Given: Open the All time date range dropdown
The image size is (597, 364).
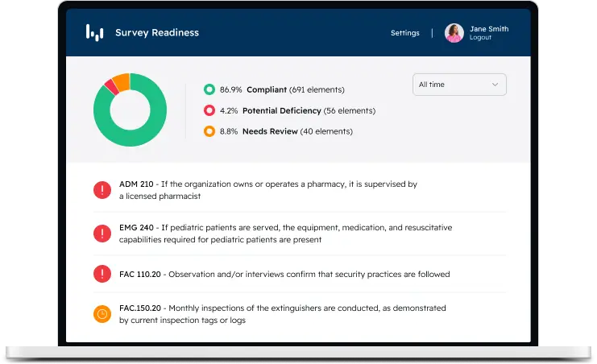Looking at the screenshot, I should click(x=458, y=85).
